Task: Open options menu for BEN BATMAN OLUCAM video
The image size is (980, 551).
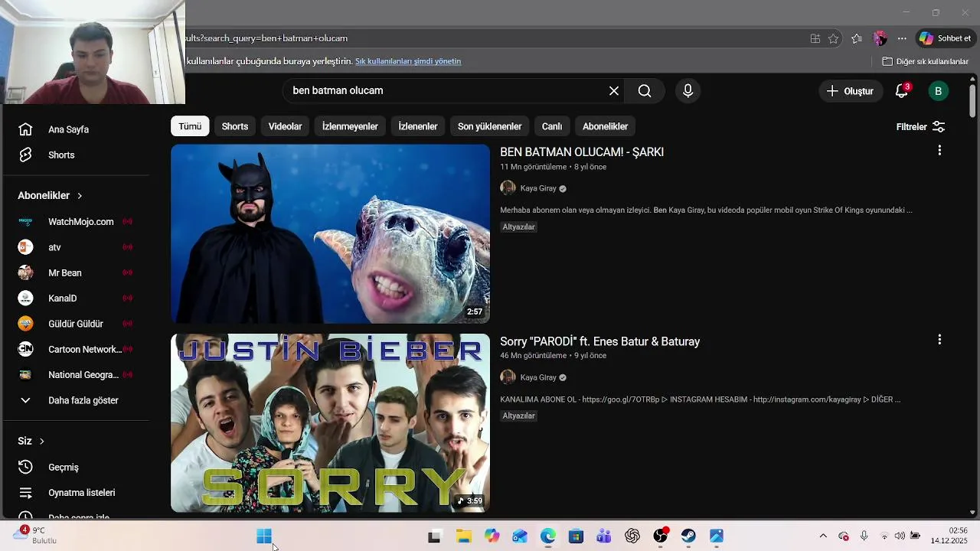Action: pos(939,151)
